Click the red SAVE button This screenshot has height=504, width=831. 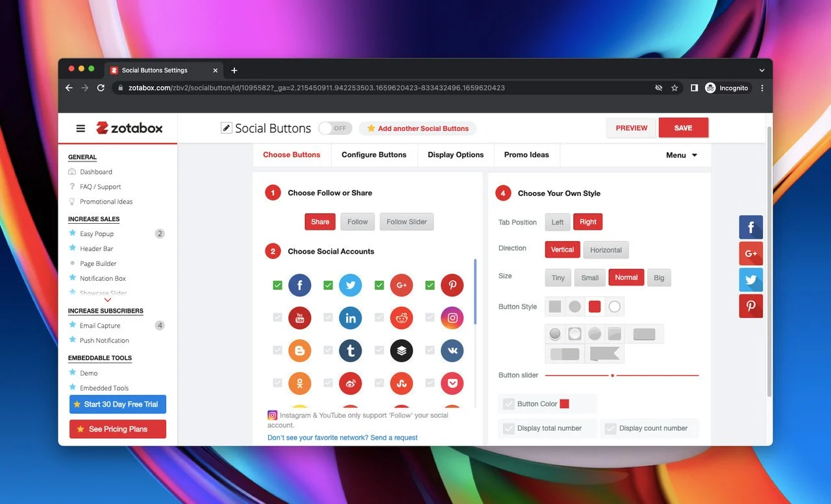pos(683,128)
